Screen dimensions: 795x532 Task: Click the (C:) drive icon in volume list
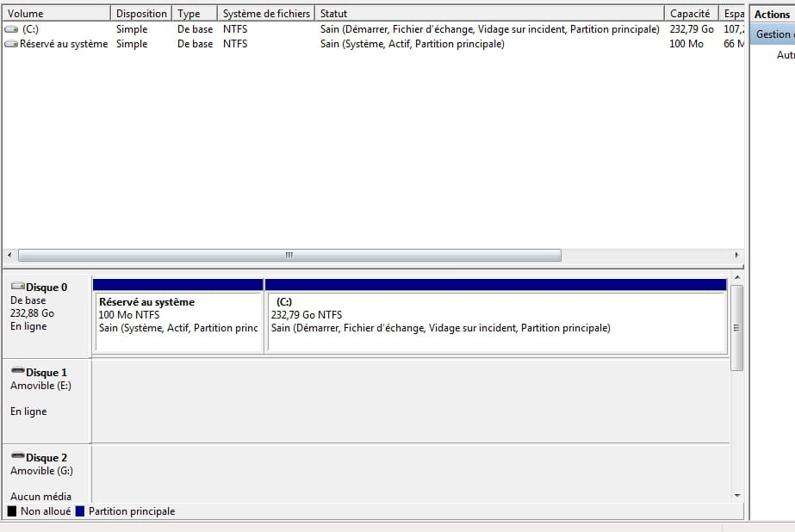(11, 29)
